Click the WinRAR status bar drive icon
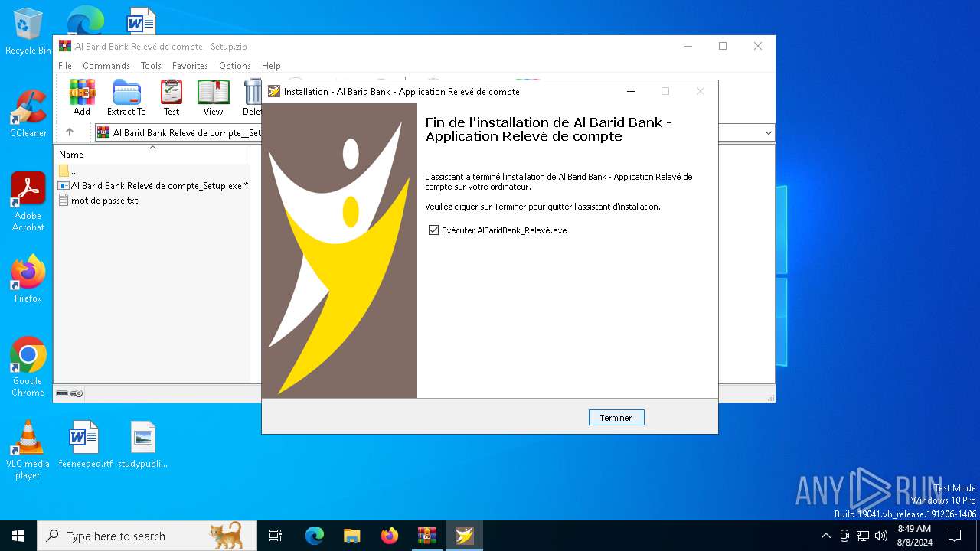 (x=62, y=393)
